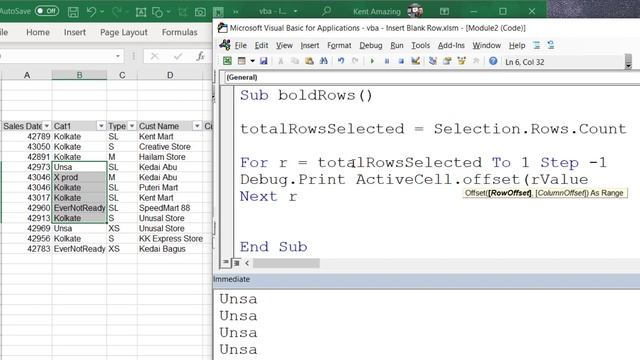
Task: Click the Properties Window icon in VBA toolbar
Action: [447, 61]
